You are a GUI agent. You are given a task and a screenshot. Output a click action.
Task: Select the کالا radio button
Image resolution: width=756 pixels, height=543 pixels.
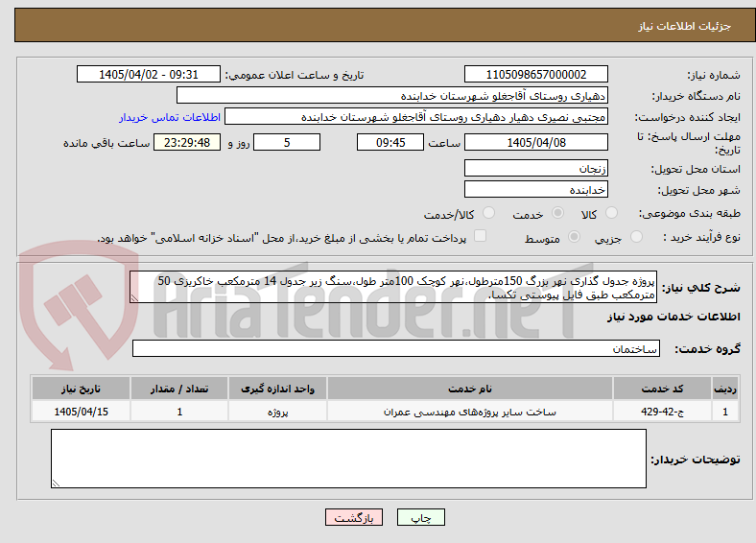coord(611,213)
